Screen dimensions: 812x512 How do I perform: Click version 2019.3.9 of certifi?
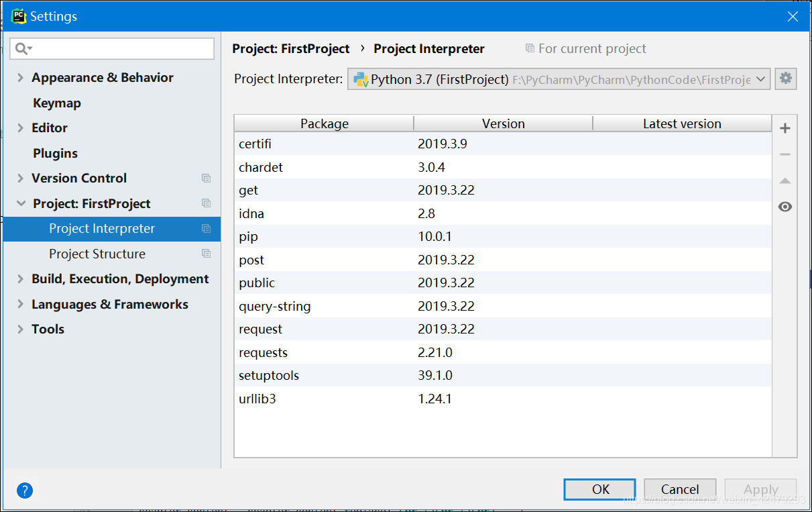pyautogui.click(x=442, y=144)
